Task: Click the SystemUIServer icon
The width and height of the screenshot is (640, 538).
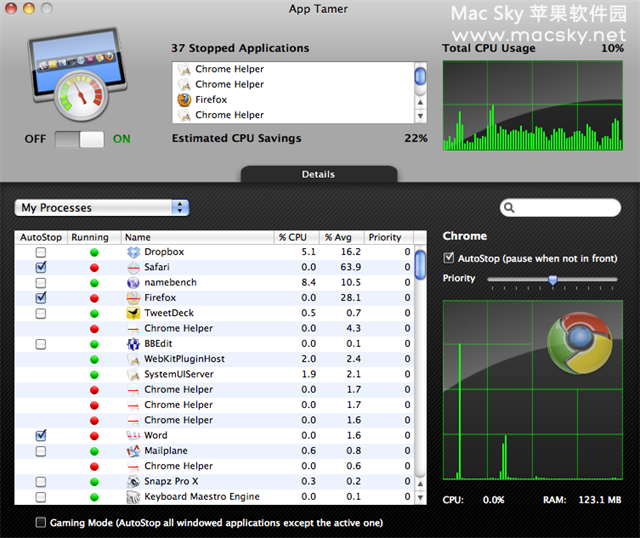Action: [133, 375]
